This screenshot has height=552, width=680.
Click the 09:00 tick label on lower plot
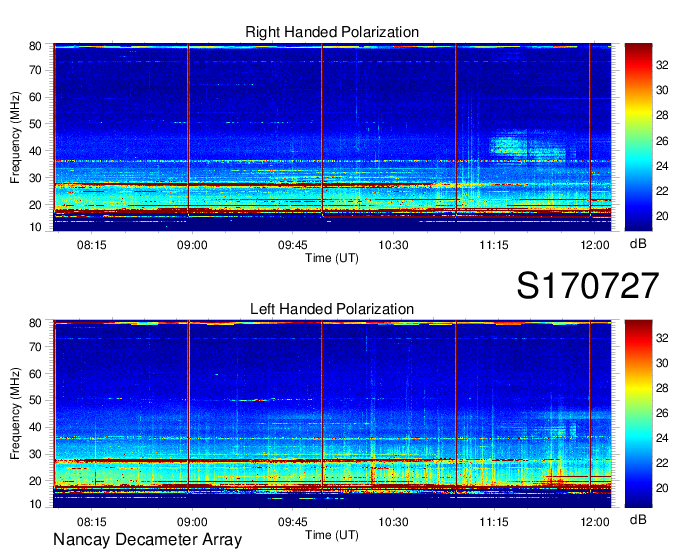click(192, 522)
